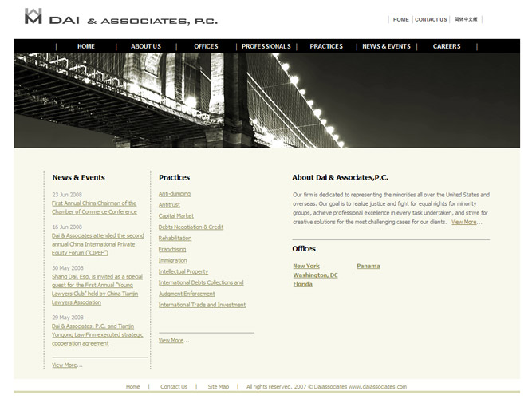Viewport: 532px width, 399px height.
Task: Open the Antitrust practice link
Action: (169, 205)
